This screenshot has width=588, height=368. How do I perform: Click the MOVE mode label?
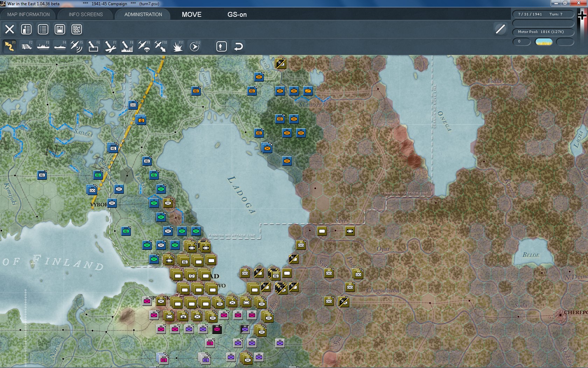click(x=191, y=14)
